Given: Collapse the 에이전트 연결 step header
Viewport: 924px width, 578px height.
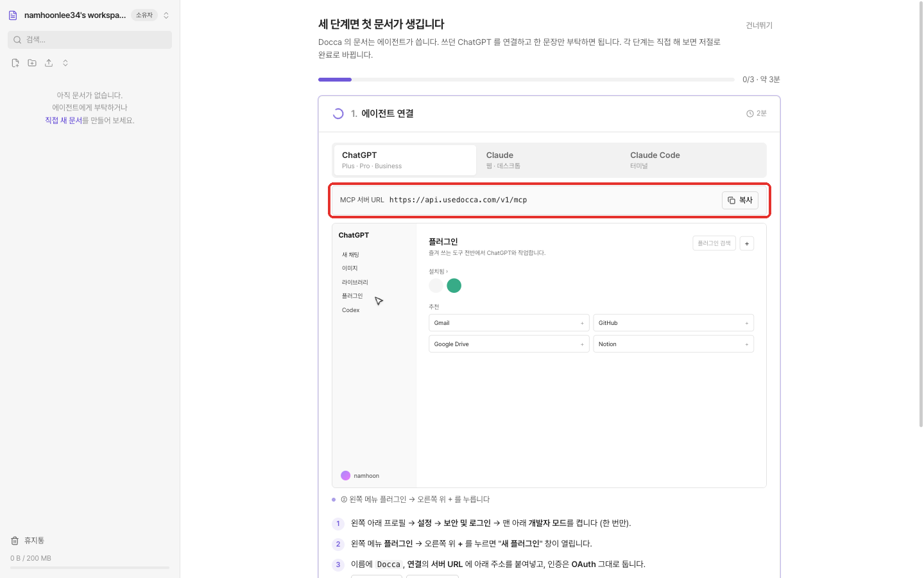Looking at the screenshot, I should click(x=549, y=114).
